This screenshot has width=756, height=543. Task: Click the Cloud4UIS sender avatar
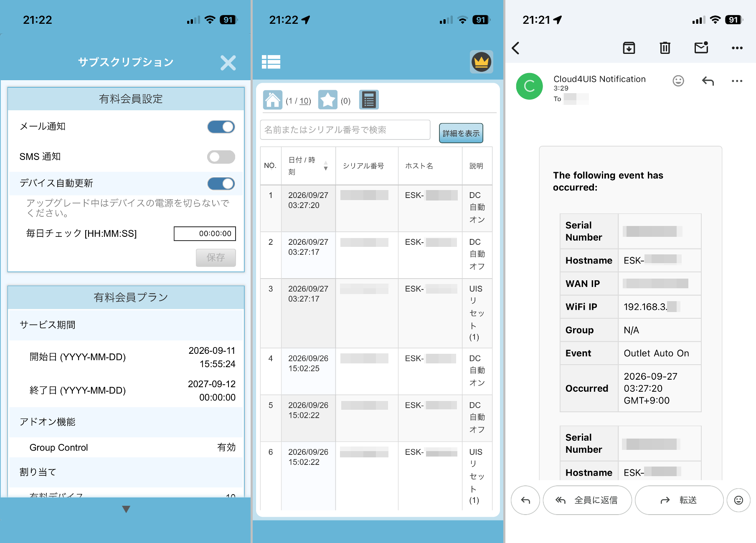pyautogui.click(x=529, y=86)
